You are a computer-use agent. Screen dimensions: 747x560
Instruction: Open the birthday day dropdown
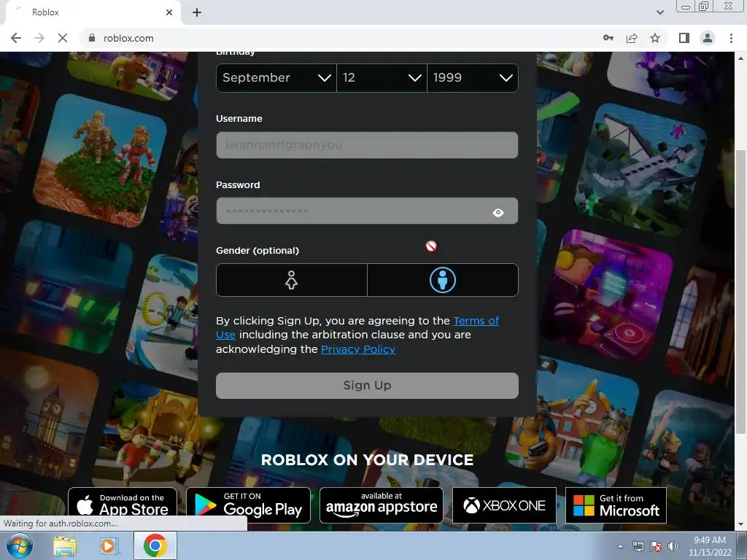382,77
